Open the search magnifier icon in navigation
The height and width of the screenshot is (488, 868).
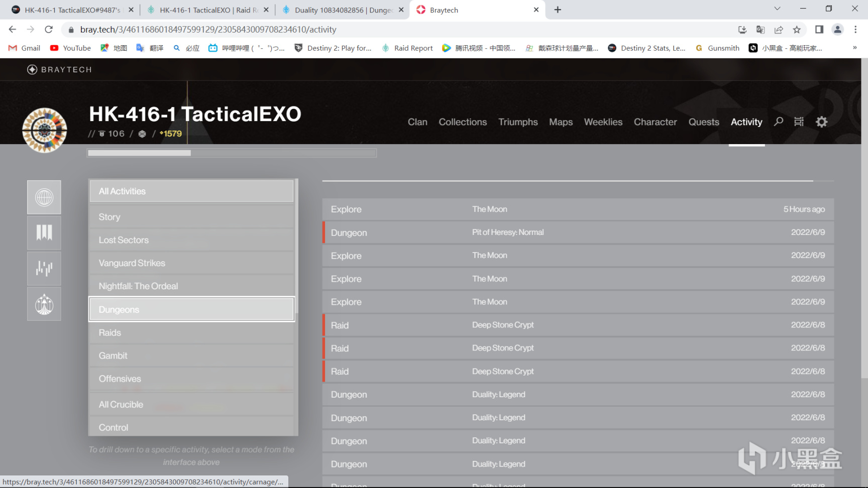779,121
